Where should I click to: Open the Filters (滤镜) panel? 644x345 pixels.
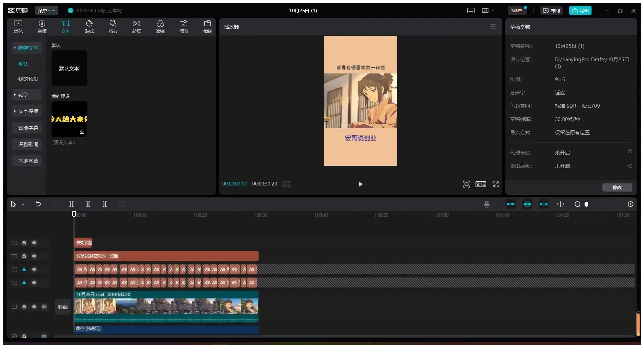tap(160, 27)
